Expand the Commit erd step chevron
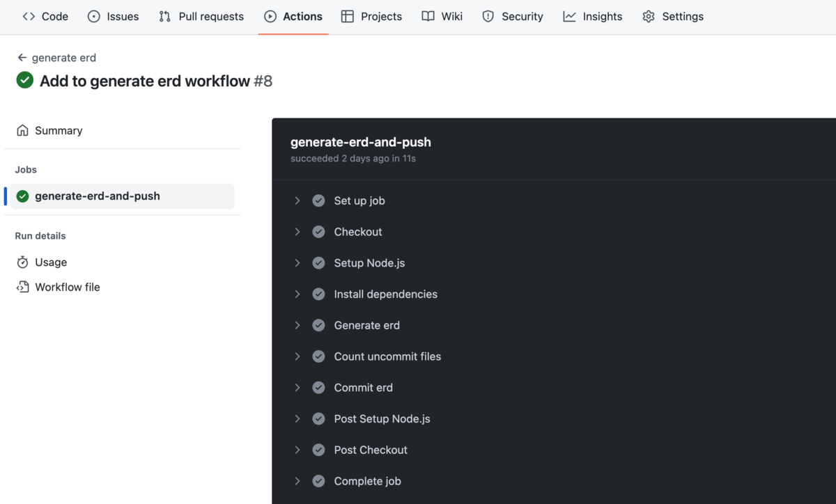The image size is (836, 504). coord(297,388)
